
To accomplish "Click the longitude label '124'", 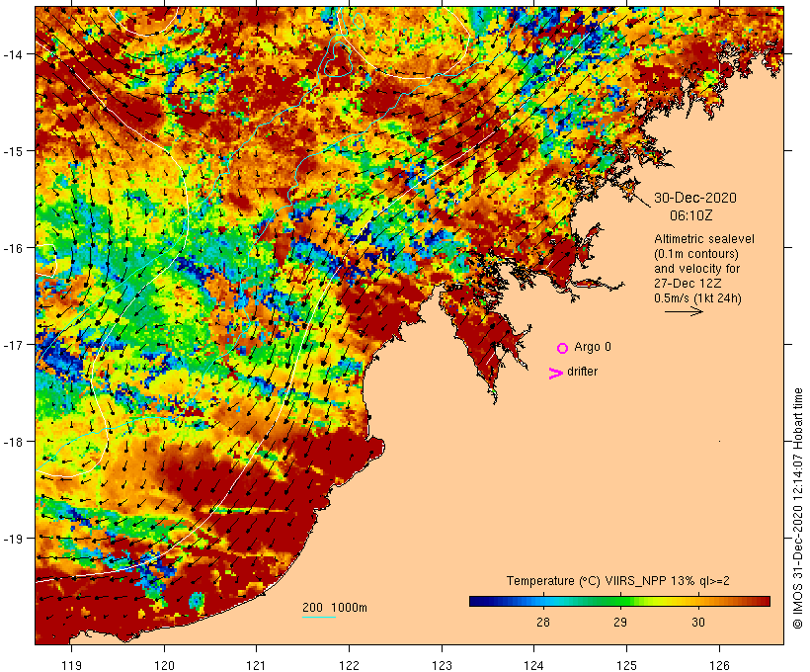I will pos(534,665).
